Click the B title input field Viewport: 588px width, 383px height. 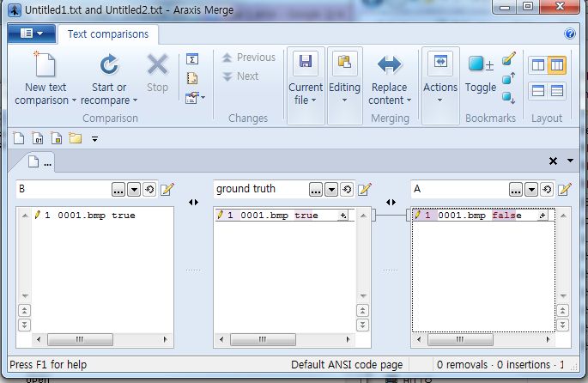point(63,189)
